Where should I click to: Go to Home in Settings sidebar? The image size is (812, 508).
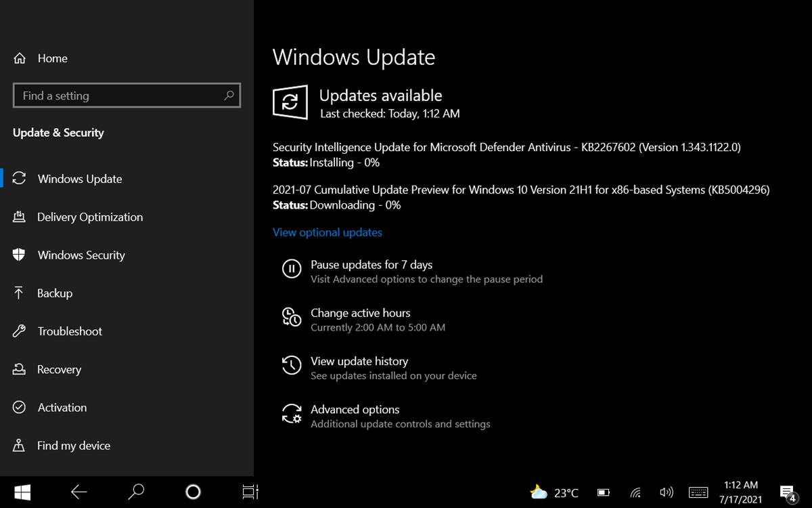52,58
